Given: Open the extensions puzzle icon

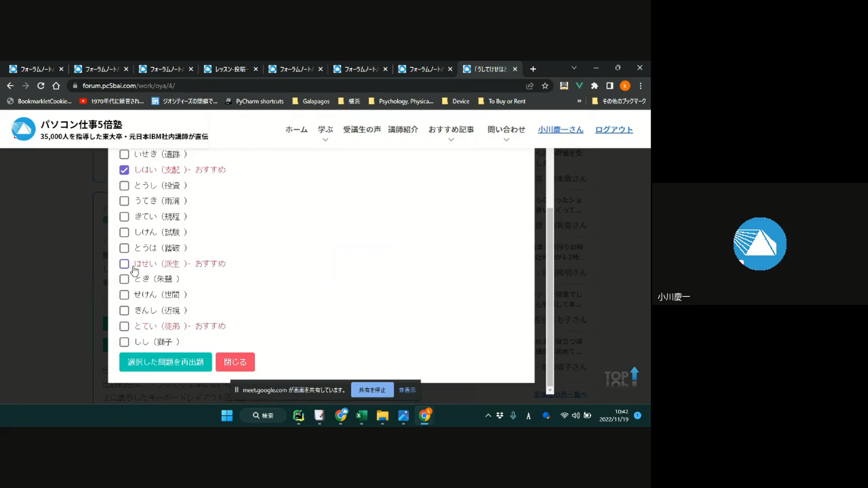Looking at the screenshot, I should 594,86.
